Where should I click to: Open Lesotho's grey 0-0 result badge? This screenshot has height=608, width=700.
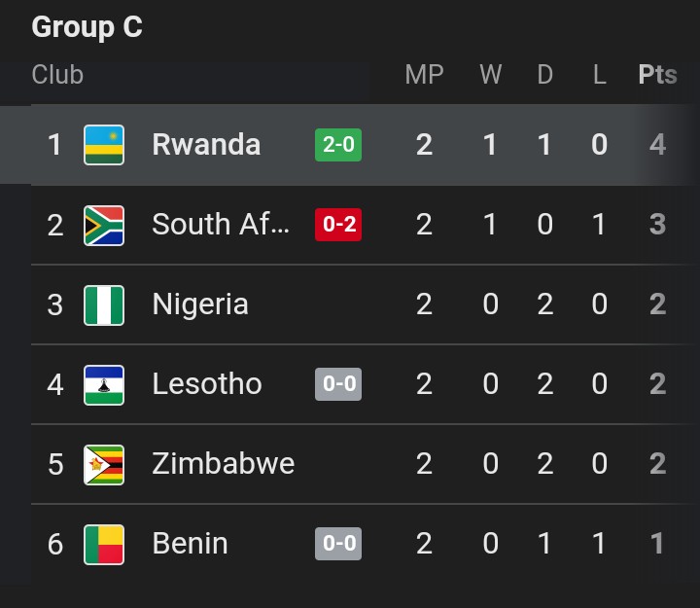[x=338, y=384]
